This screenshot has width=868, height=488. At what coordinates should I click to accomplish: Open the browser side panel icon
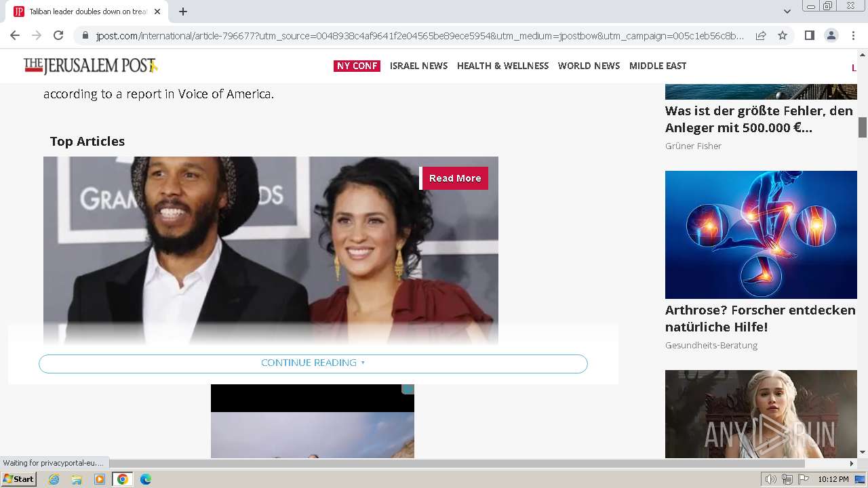[x=809, y=35]
